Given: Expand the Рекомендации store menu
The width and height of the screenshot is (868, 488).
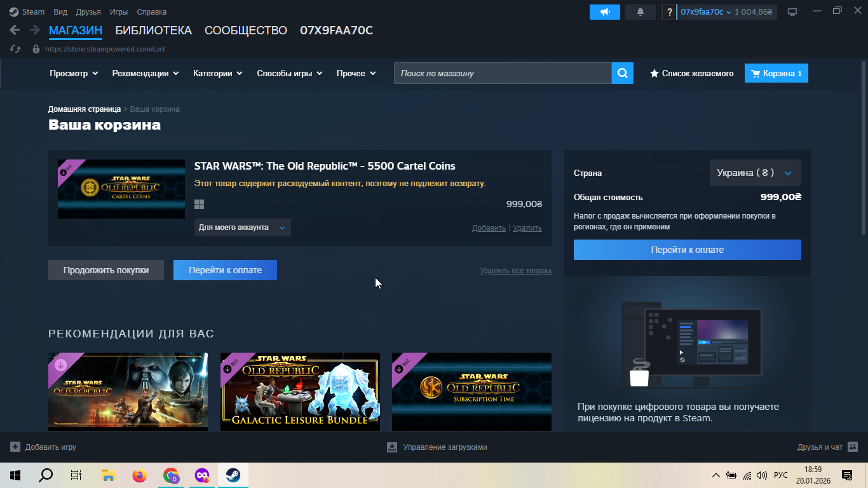Looking at the screenshot, I should click(x=146, y=73).
